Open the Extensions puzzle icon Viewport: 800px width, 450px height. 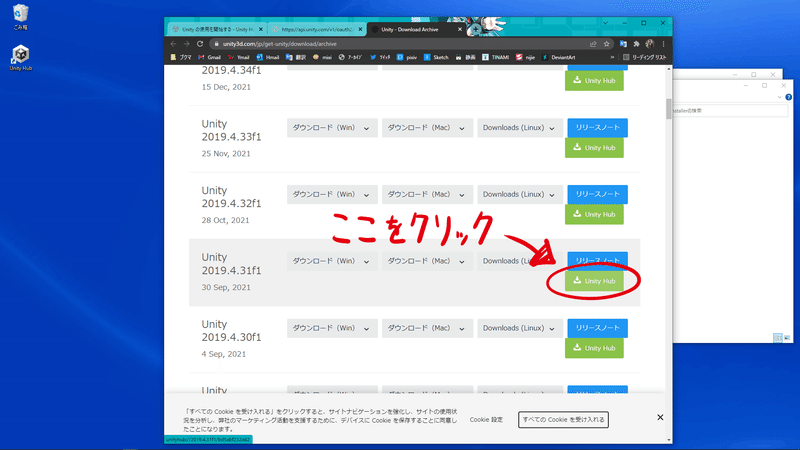pos(636,44)
